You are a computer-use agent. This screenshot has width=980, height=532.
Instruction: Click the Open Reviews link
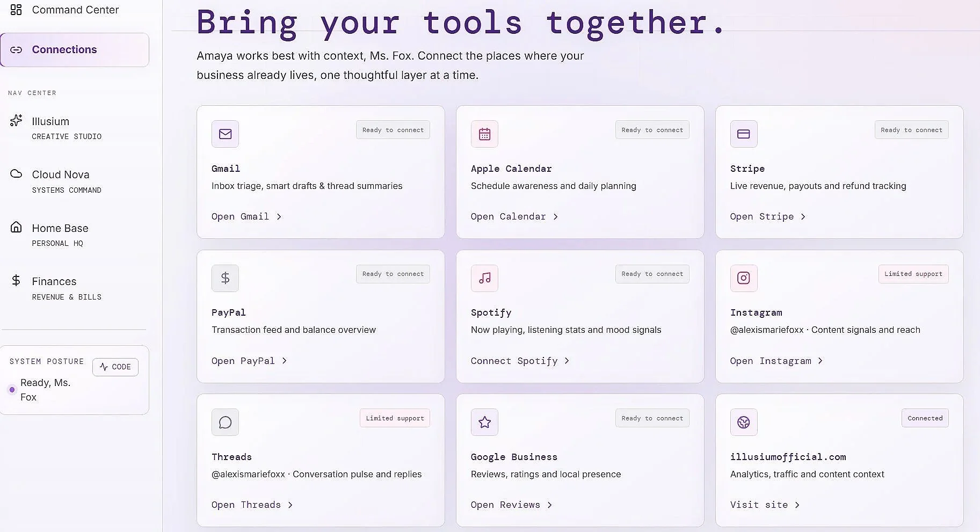511,505
